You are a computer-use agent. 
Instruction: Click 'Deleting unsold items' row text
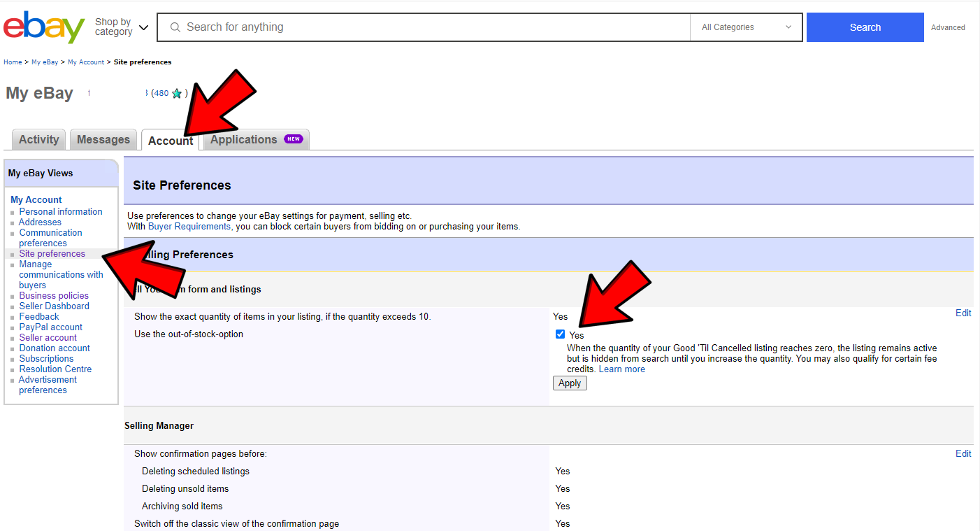click(x=185, y=488)
